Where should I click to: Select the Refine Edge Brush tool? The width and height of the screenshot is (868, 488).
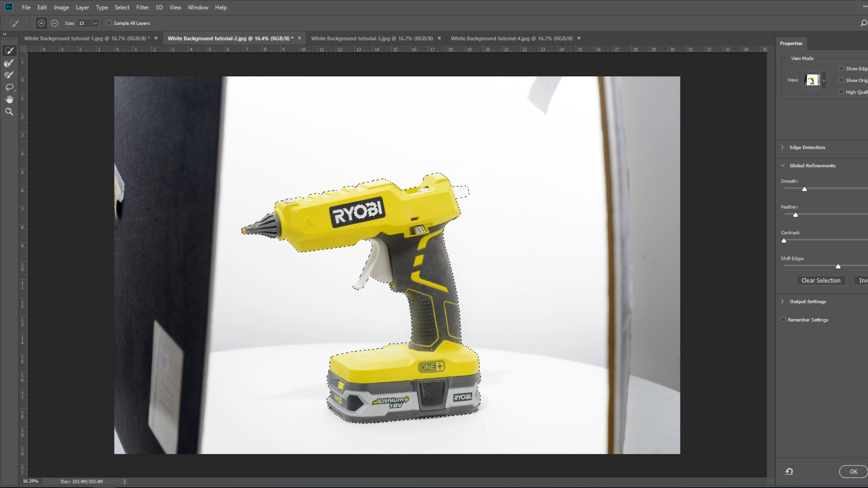(x=9, y=63)
